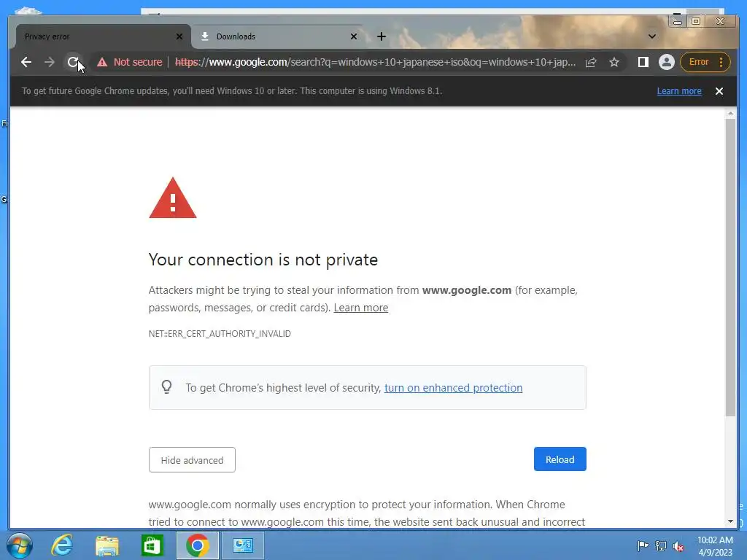
Task: Launch Internet Explorer from the taskbar
Action: (62, 545)
